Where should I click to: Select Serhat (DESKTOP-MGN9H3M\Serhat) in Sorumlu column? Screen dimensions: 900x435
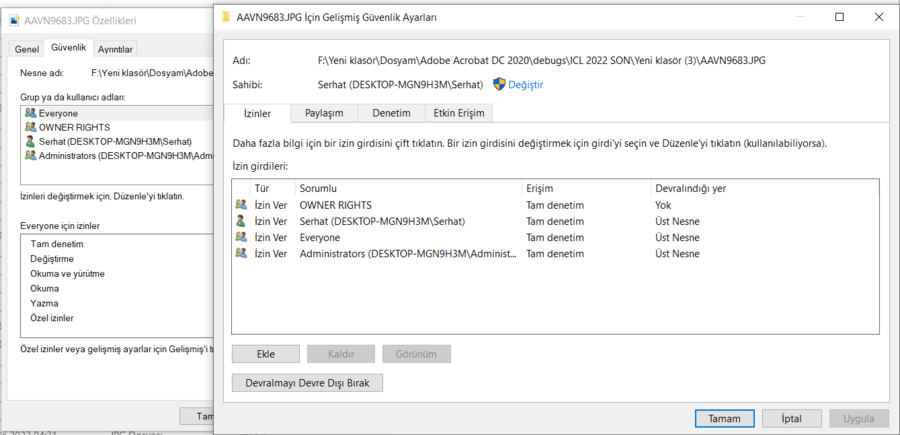click(382, 221)
